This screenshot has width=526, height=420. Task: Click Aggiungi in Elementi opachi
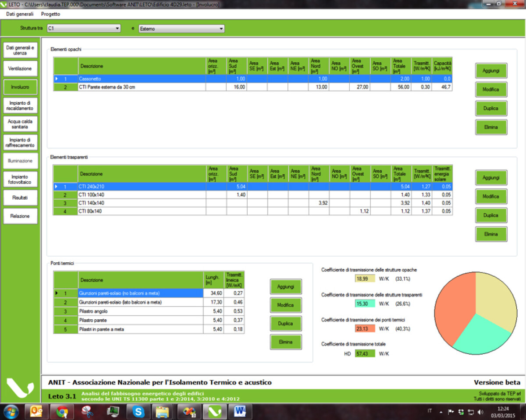tap(491, 71)
